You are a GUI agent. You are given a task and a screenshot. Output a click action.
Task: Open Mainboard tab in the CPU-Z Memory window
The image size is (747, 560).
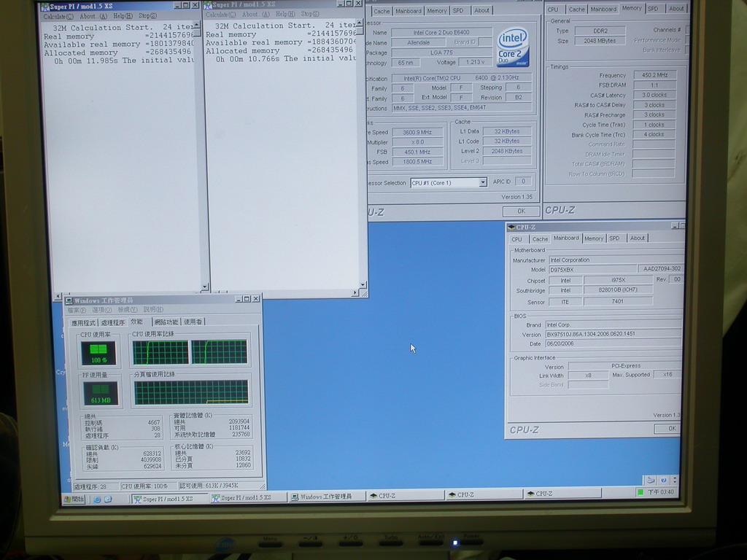(603, 9)
